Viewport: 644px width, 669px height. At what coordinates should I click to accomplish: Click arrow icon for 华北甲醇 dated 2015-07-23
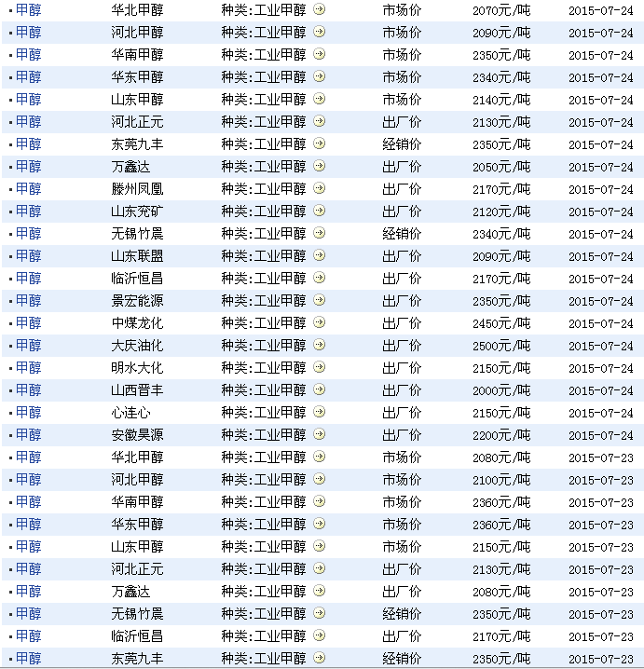(320, 457)
